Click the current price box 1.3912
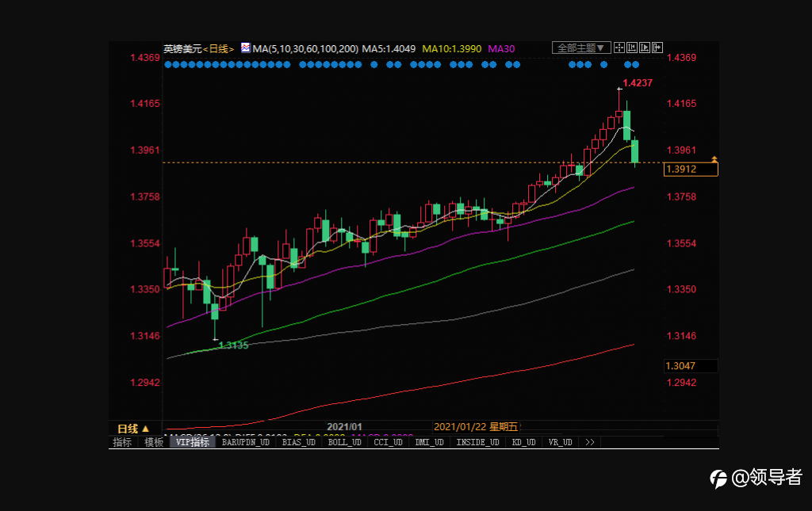 pyautogui.click(x=691, y=169)
